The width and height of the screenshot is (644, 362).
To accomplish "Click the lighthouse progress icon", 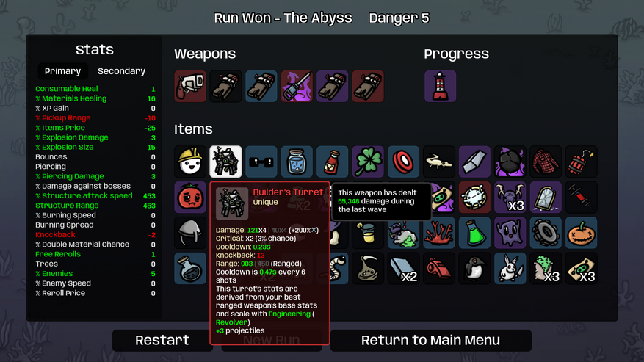I will 440,87.
